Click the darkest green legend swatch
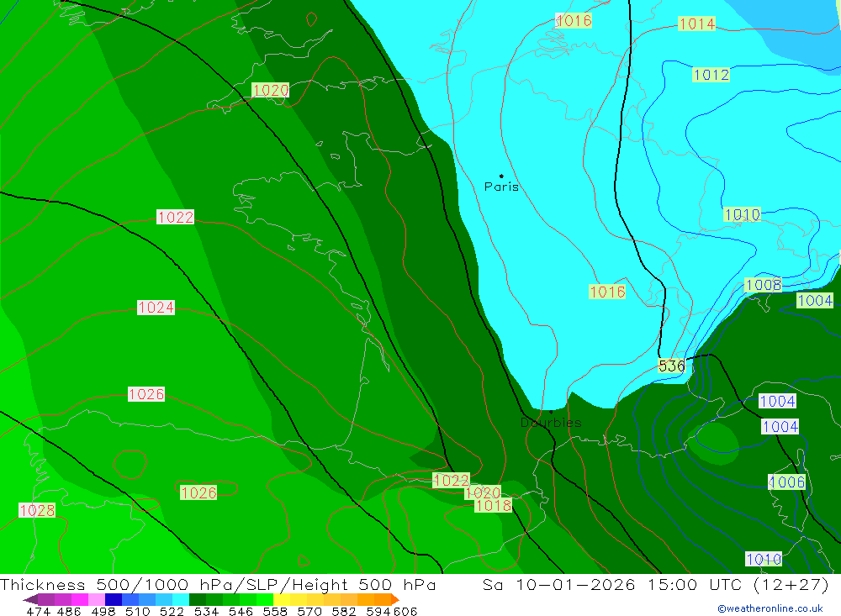The width and height of the screenshot is (841, 616). coord(198,599)
